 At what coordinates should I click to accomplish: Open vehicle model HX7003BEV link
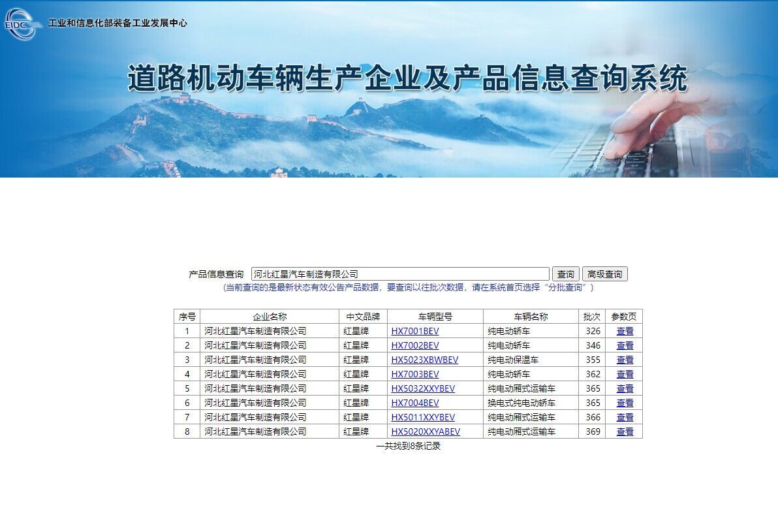[x=415, y=374]
